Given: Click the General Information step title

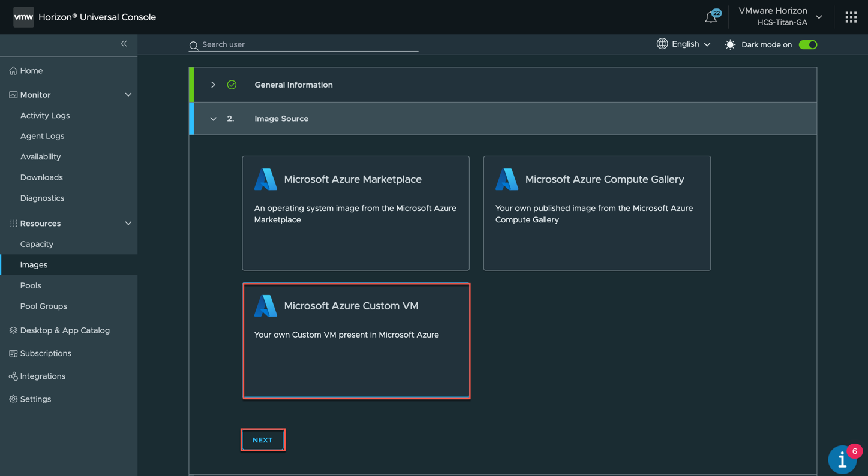Looking at the screenshot, I should pyautogui.click(x=293, y=85).
